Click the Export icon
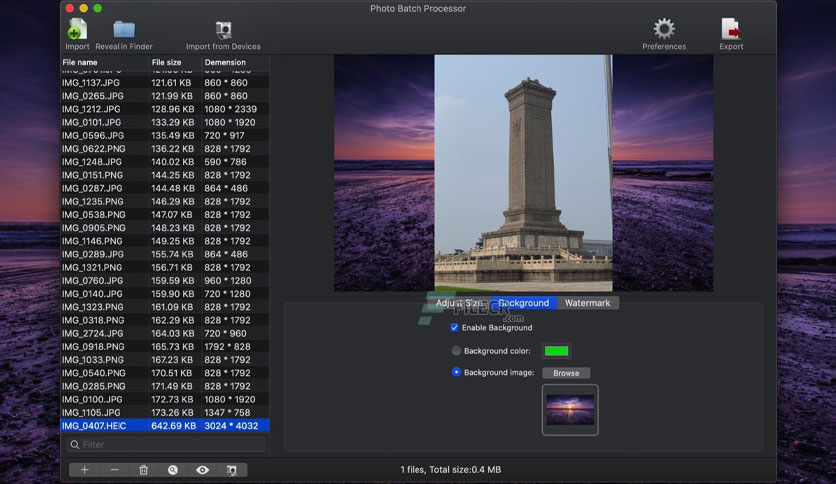The width and height of the screenshot is (836, 484). coord(730,29)
